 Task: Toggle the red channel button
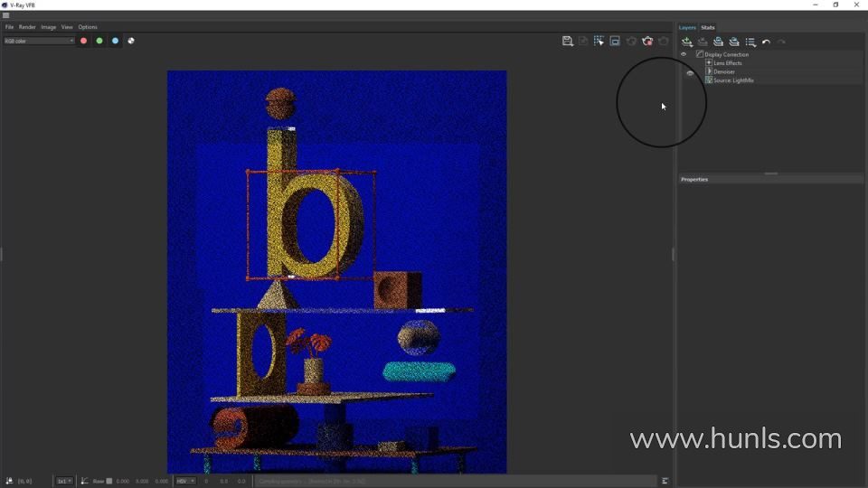point(84,41)
